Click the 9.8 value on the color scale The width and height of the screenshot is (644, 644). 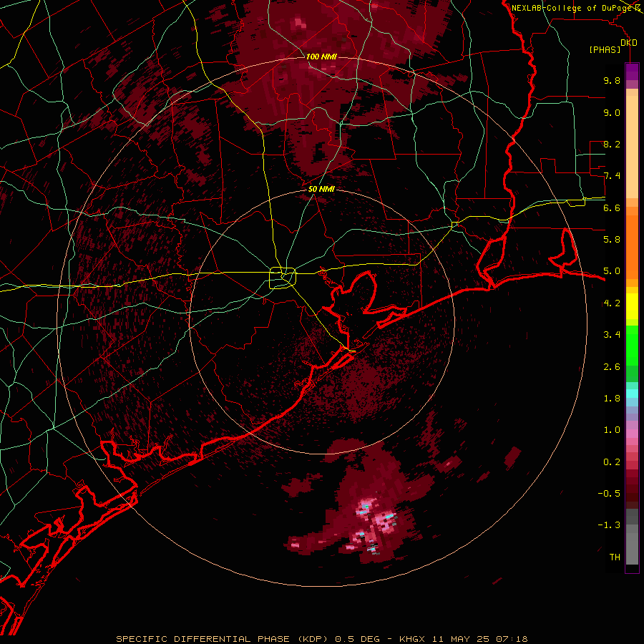[x=612, y=80]
